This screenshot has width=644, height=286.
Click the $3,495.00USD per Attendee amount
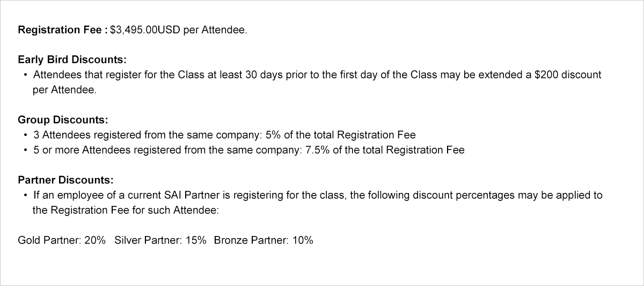tap(179, 30)
